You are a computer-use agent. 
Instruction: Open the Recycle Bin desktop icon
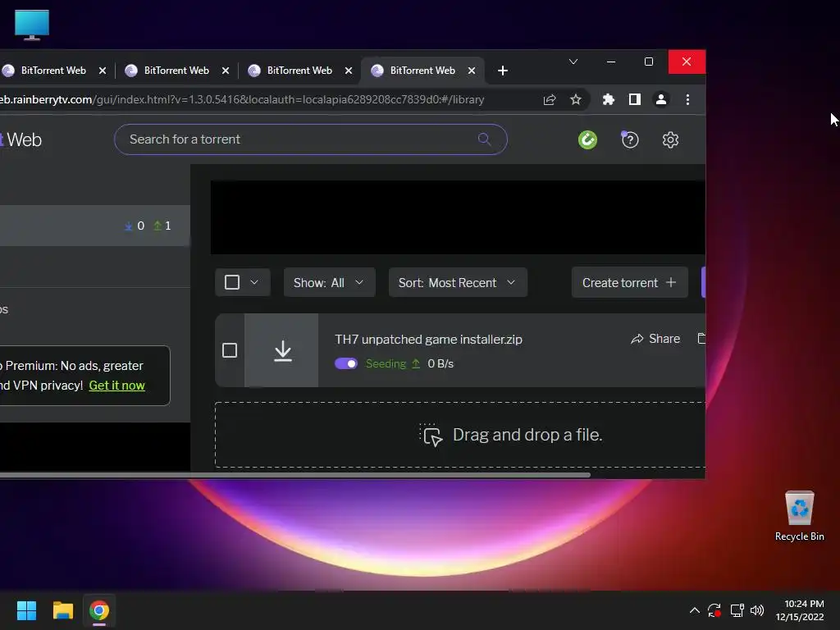(799, 516)
